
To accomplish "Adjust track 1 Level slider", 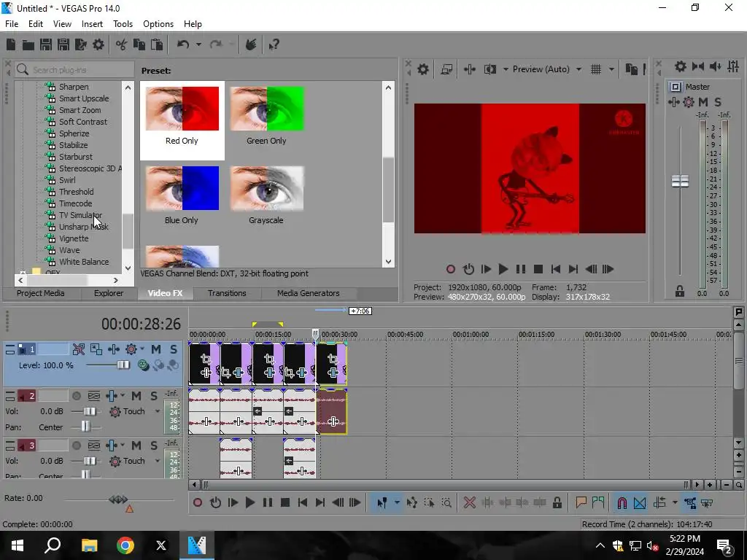I will (123, 365).
